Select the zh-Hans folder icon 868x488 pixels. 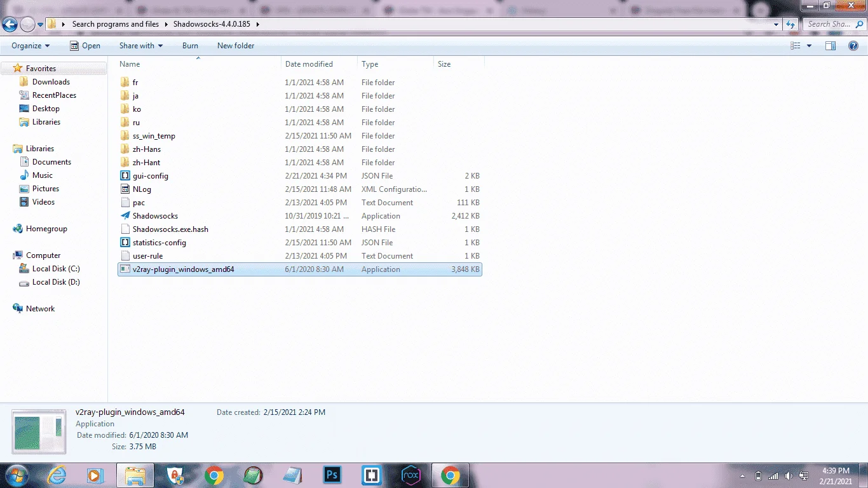[125, 149]
